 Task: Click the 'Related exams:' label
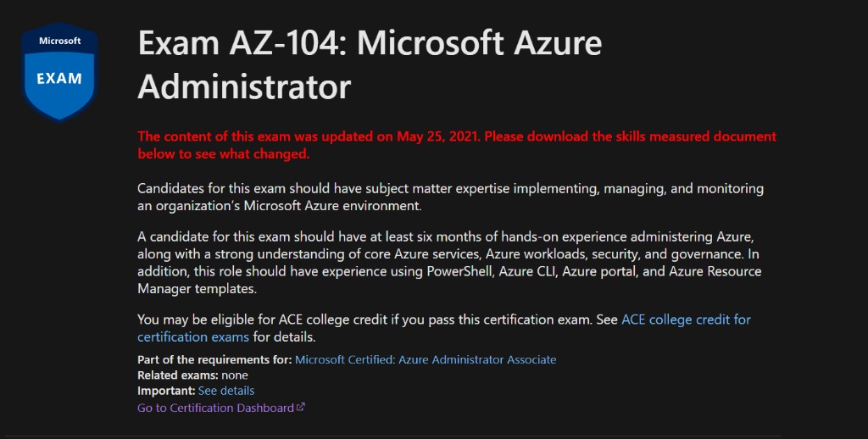point(177,375)
